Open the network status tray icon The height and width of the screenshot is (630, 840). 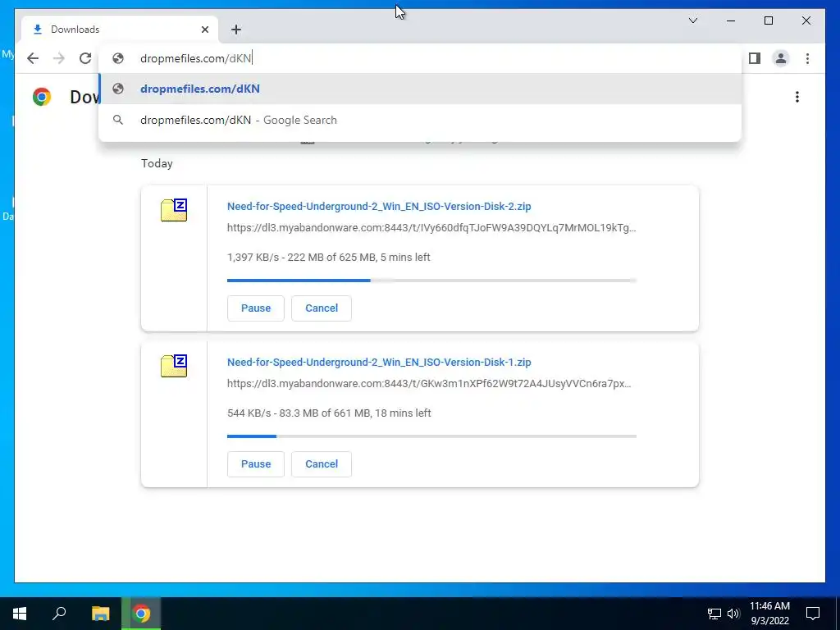click(x=714, y=614)
